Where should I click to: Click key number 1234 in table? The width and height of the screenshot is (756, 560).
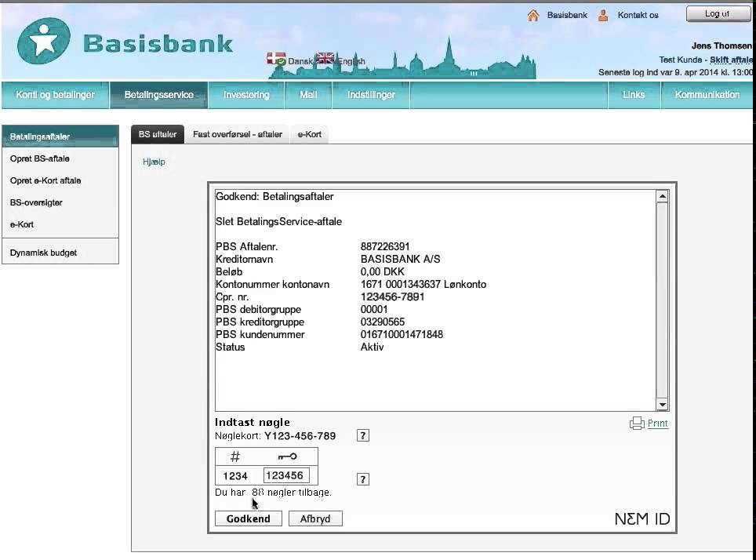[x=235, y=476]
